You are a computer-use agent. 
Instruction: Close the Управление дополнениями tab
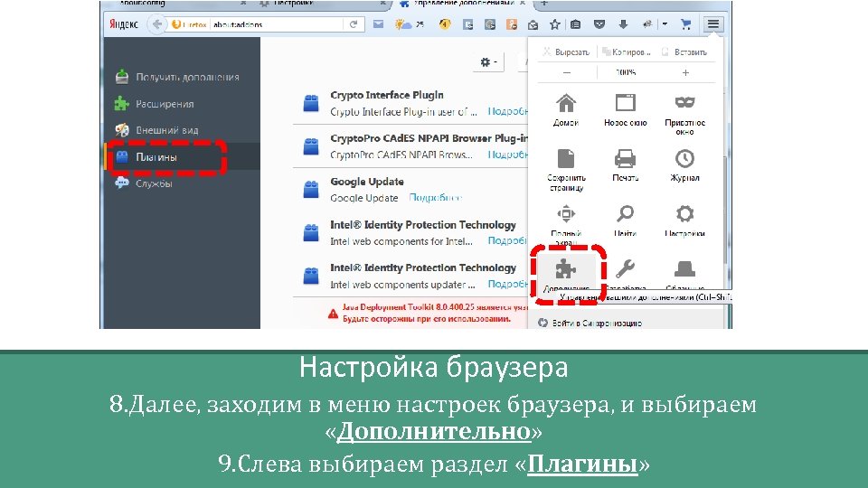[x=522, y=4]
